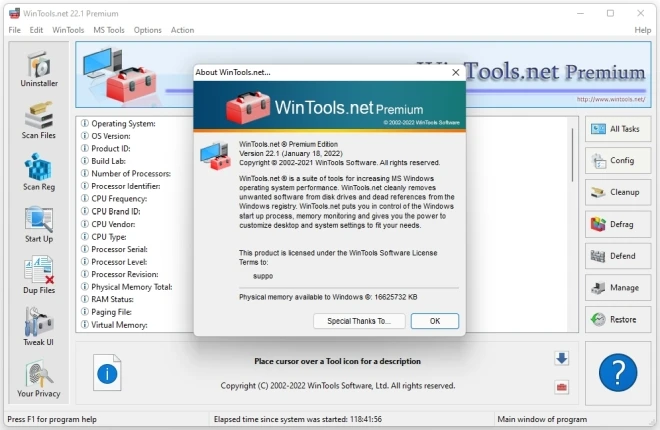Select the Virtual Memory row

114,325
